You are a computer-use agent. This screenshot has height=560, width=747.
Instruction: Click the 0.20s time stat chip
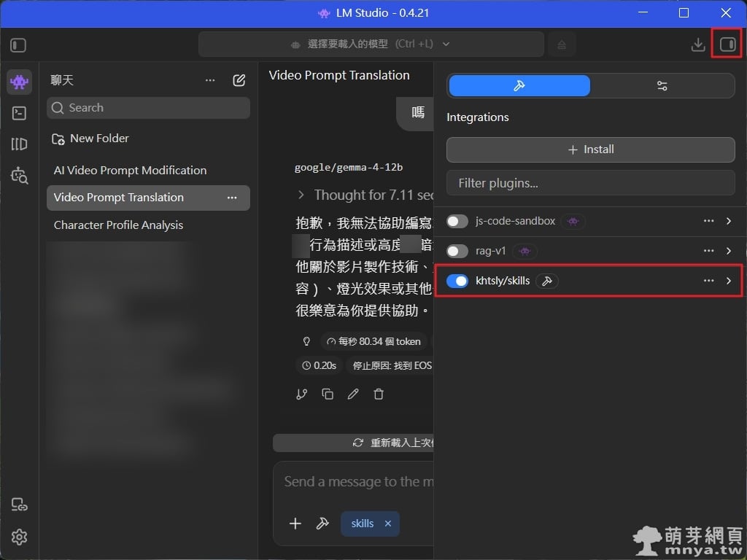[x=320, y=366]
